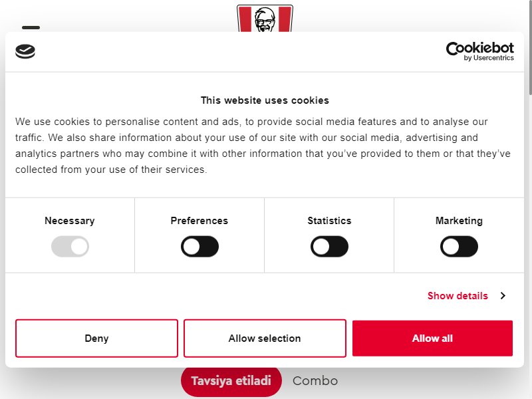Click the Deny button
Viewport: 532px width, 399px height.
pos(96,338)
